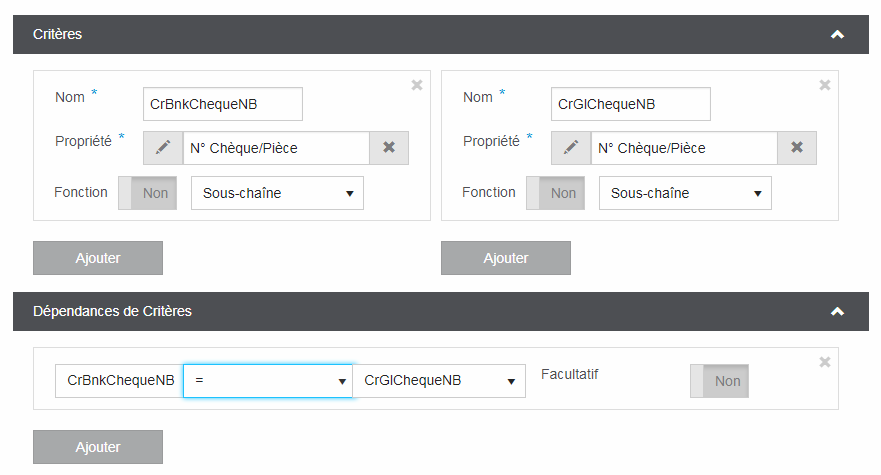The image size is (881, 475).
Task: Click pencil edit icon for CrBnkChequeNB property
Action: [162, 148]
